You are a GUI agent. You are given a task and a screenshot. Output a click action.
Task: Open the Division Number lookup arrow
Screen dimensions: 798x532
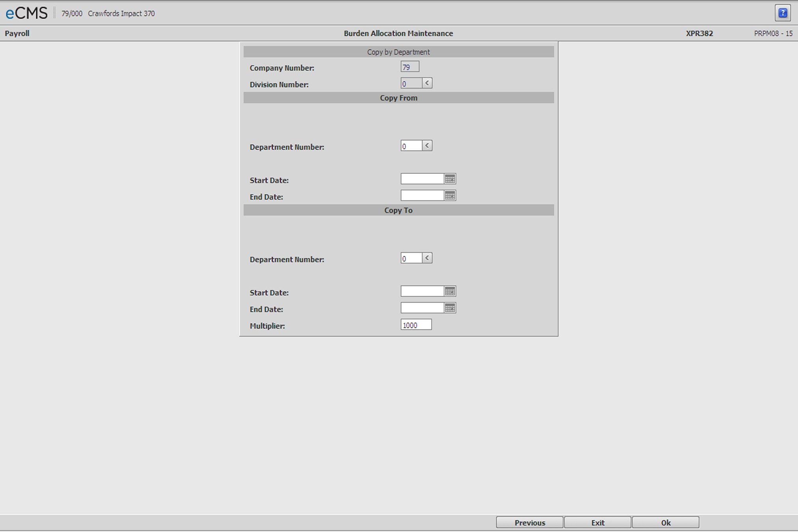click(427, 83)
